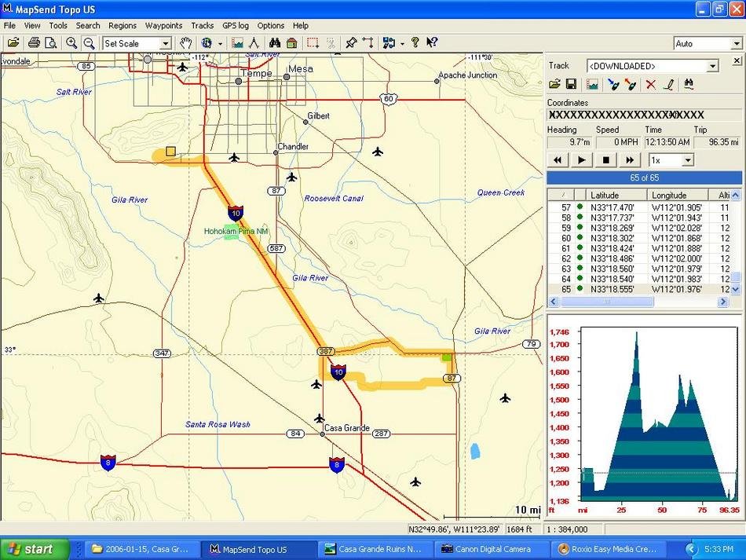Close the Track panel with X button

tap(737, 60)
